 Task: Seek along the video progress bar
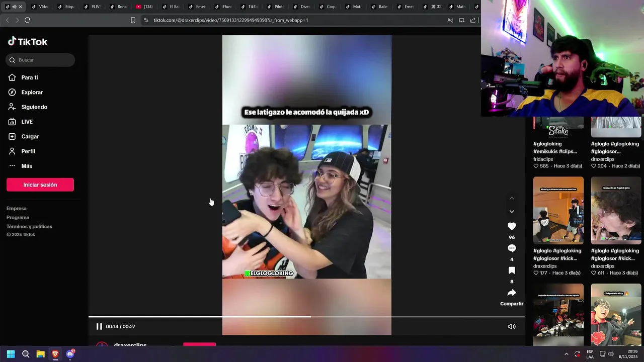306,317
